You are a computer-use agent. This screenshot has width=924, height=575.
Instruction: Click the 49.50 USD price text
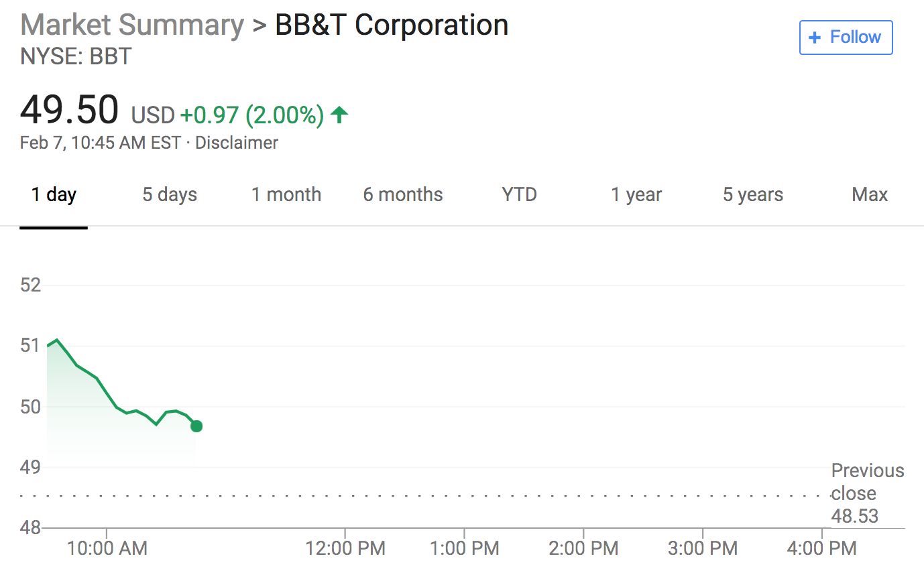97,111
